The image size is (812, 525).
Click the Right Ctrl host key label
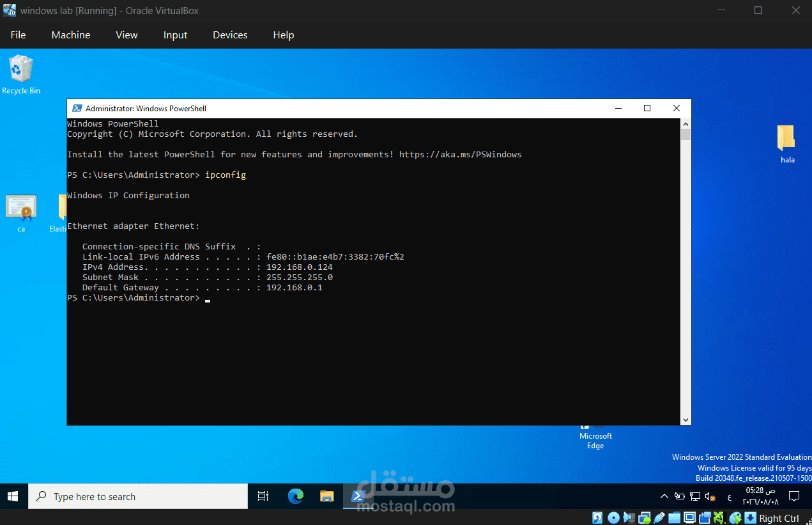(x=779, y=519)
